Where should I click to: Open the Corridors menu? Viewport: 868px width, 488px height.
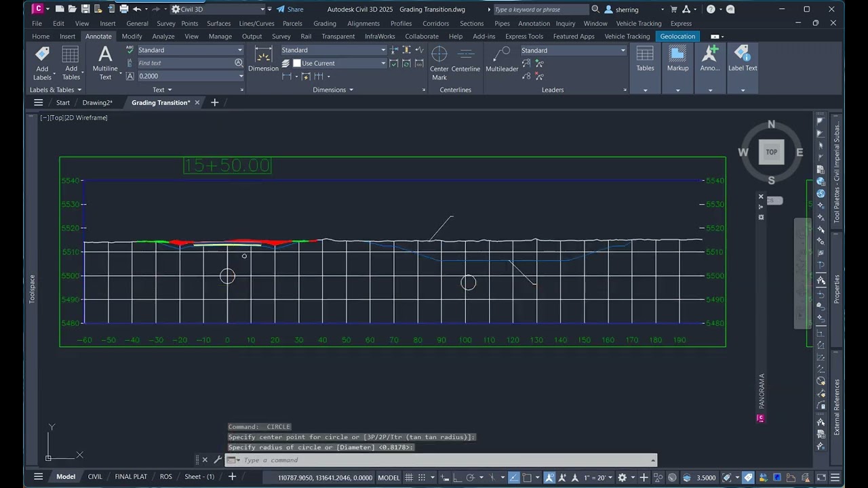(x=435, y=23)
